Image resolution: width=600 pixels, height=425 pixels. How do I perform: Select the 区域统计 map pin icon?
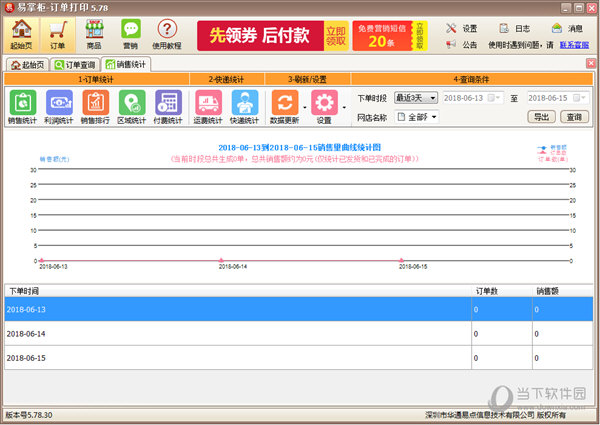tap(132, 107)
